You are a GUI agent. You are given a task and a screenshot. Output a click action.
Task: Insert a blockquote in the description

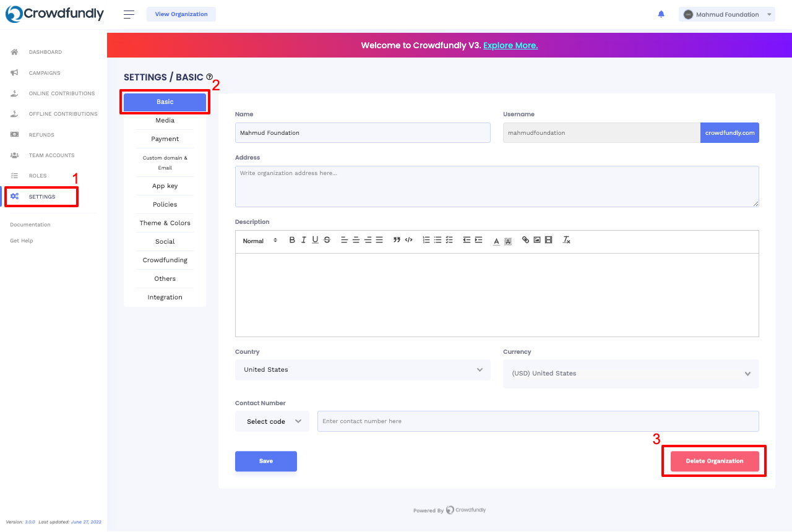click(x=397, y=240)
